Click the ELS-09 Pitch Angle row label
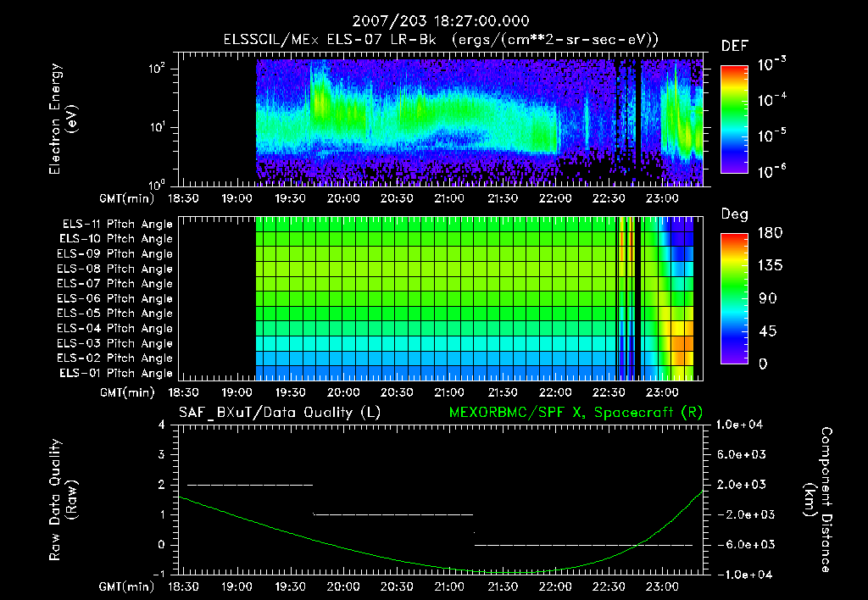The image size is (868, 600). [114, 254]
